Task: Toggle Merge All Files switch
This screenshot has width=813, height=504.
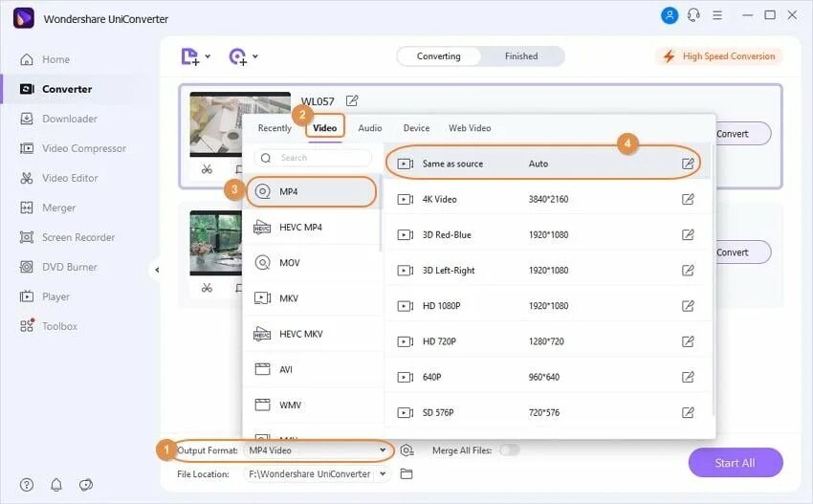Action: 509,450
